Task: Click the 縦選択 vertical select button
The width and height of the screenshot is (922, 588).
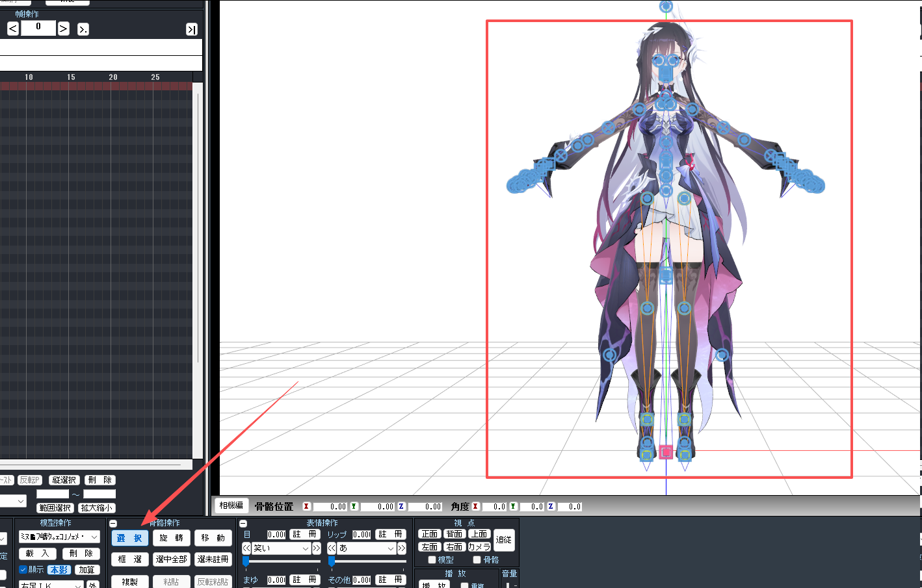Action: pyautogui.click(x=64, y=480)
